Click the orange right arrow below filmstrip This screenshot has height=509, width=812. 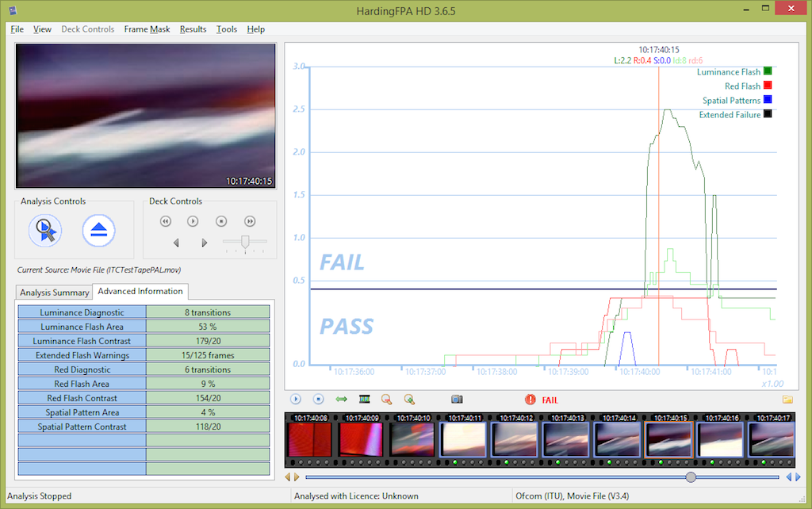tap(297, 477)
